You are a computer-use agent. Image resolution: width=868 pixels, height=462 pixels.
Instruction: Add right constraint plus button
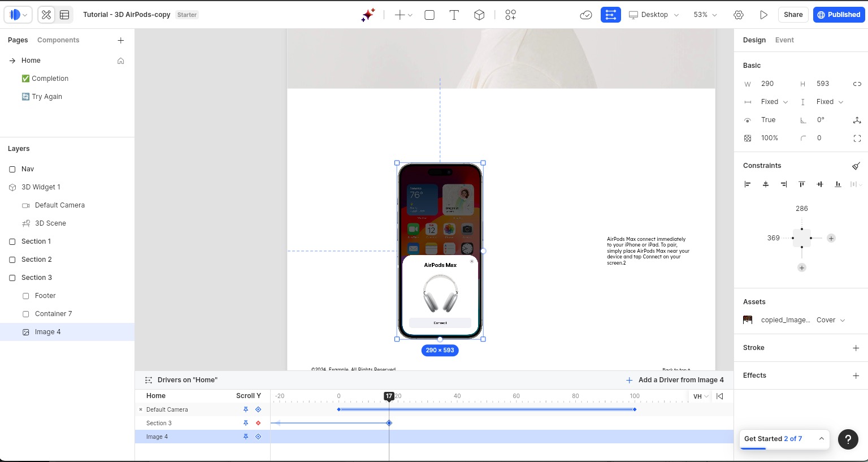pyautogui.click(x=831, y=238)
